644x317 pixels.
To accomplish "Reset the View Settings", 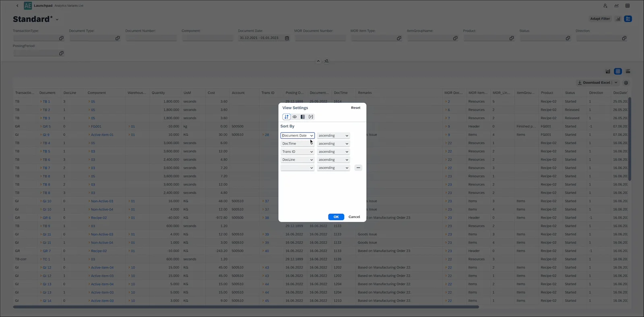I will coord(355,108).
